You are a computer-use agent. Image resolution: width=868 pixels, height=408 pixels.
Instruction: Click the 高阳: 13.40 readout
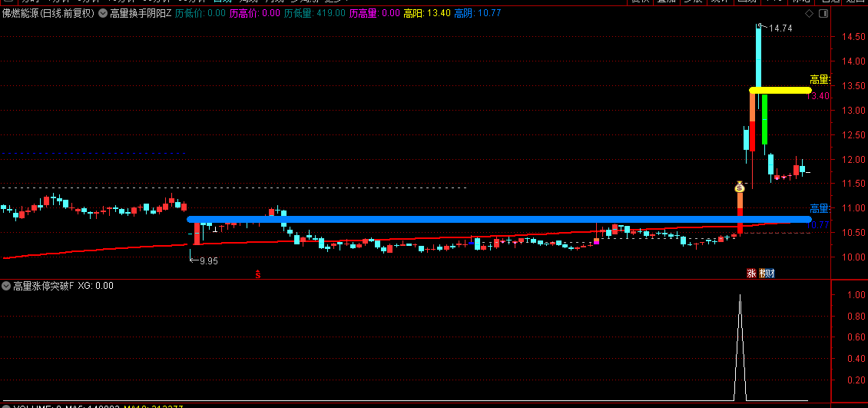click(x=427, y=13)
